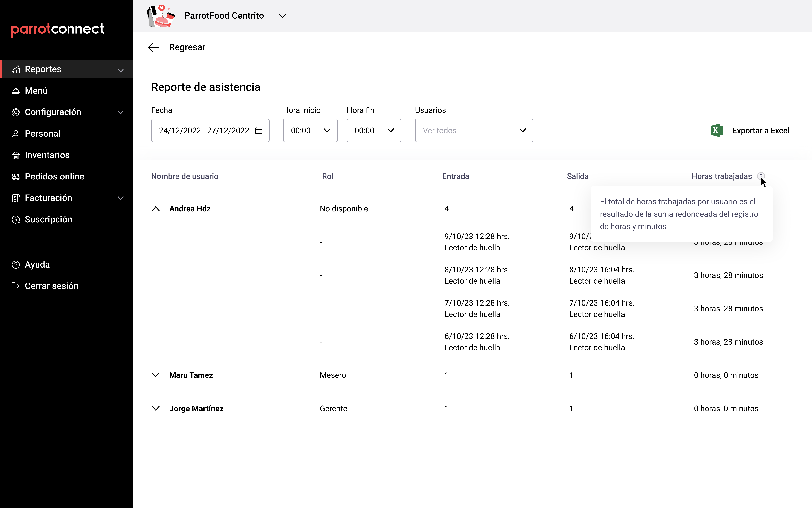Click the Suscripción dollar icon
Viewport: 812px width, 508px height.
coord(16,220)
